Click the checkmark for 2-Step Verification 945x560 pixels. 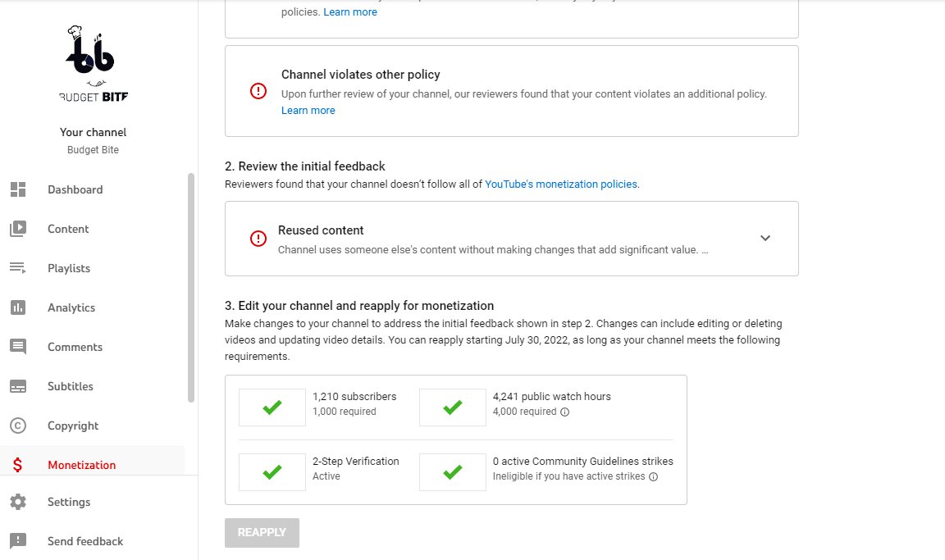(x=272, y=472)
